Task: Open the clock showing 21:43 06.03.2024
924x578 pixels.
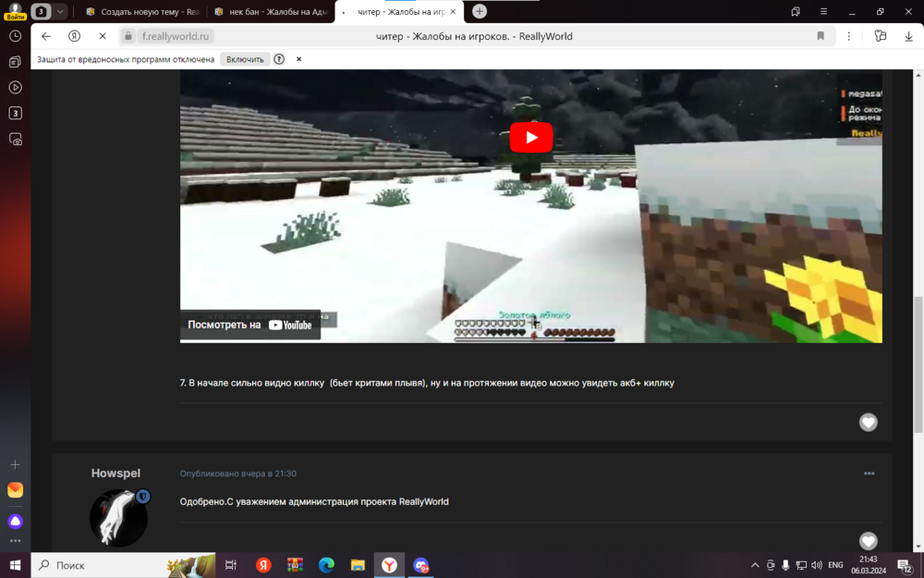Action: point(868,566)
